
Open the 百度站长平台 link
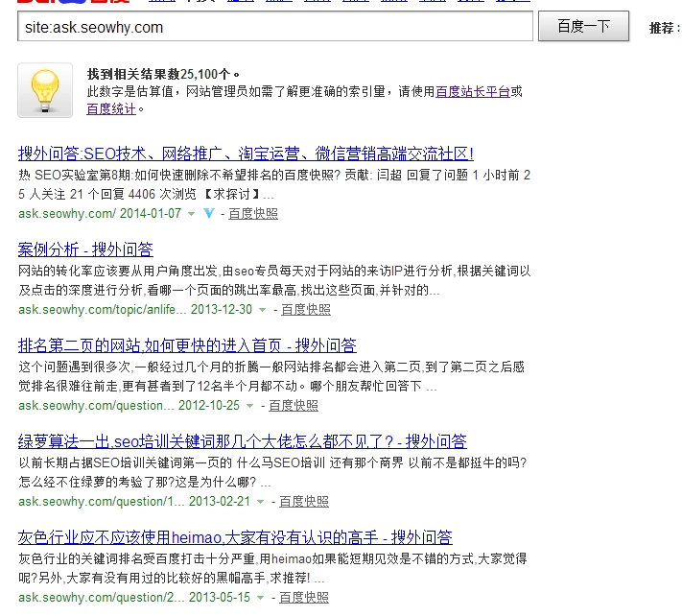[x=473, y=92]
